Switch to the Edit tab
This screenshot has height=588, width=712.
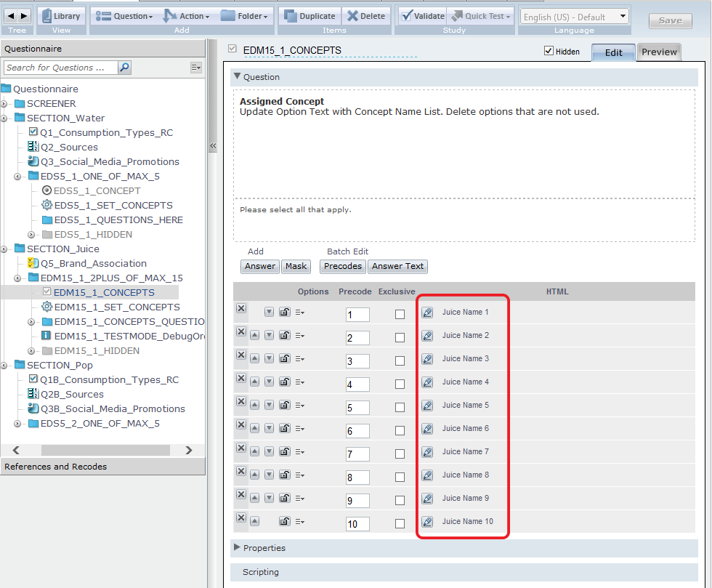pyautogui.click(x=613, y=52)
